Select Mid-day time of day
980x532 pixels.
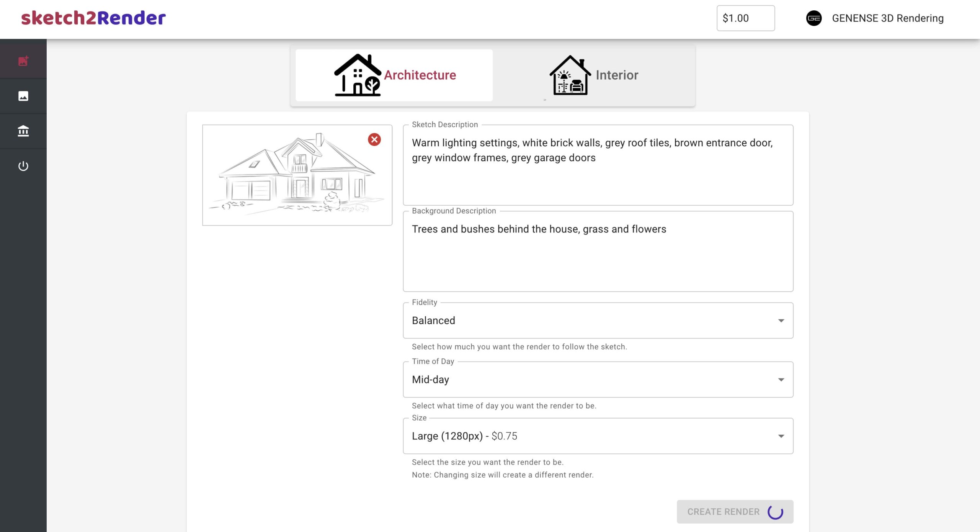[597, 379]
